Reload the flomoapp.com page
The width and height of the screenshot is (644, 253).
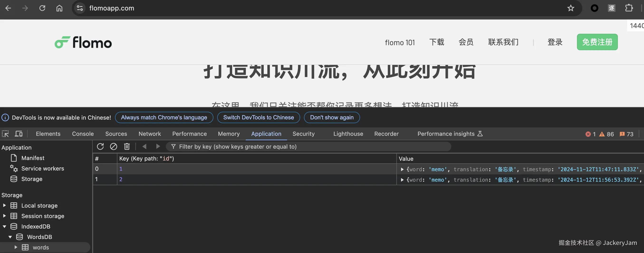tap(42, 8)
